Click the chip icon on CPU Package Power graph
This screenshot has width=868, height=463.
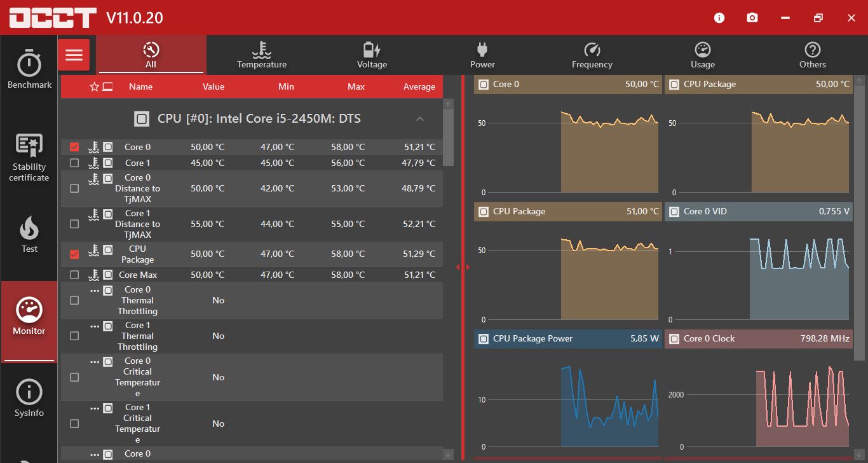tap(483, 338)
